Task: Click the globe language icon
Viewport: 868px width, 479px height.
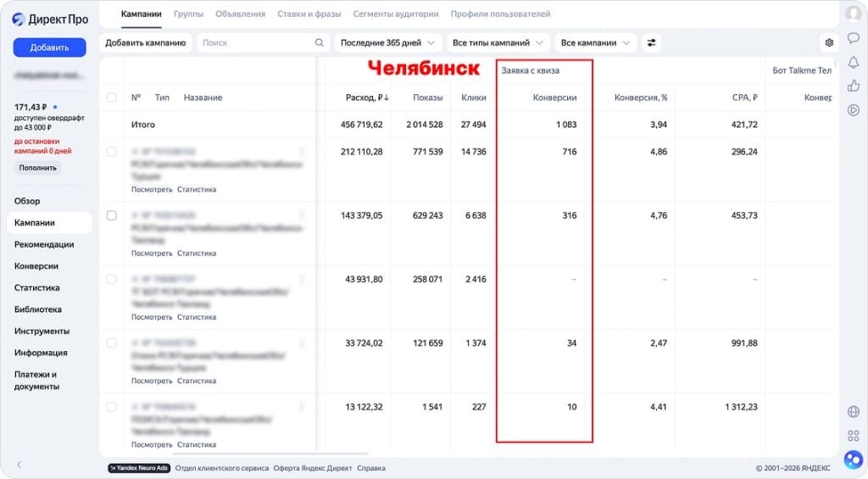Action: 853,412
